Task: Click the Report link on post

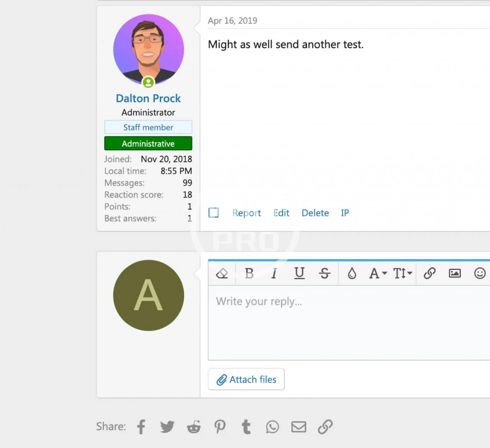Action: click(x=247, y=213)
